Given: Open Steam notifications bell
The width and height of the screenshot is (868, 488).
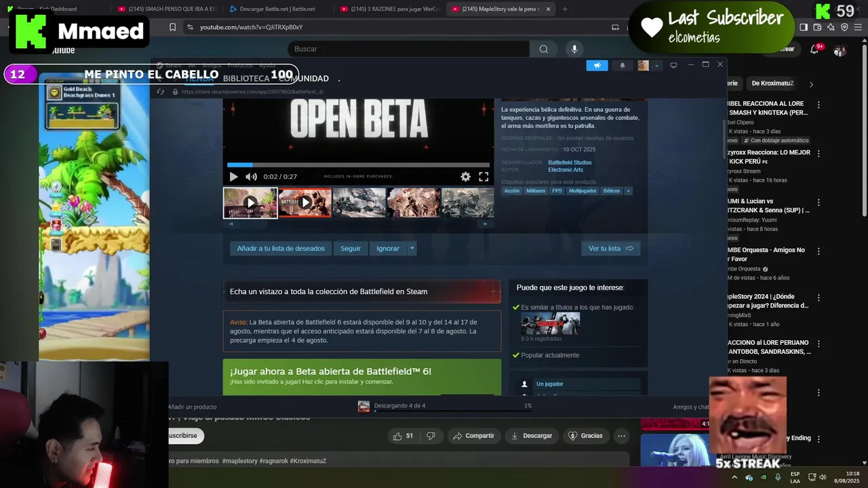Looking at the screenshot, I should point(623,66).
